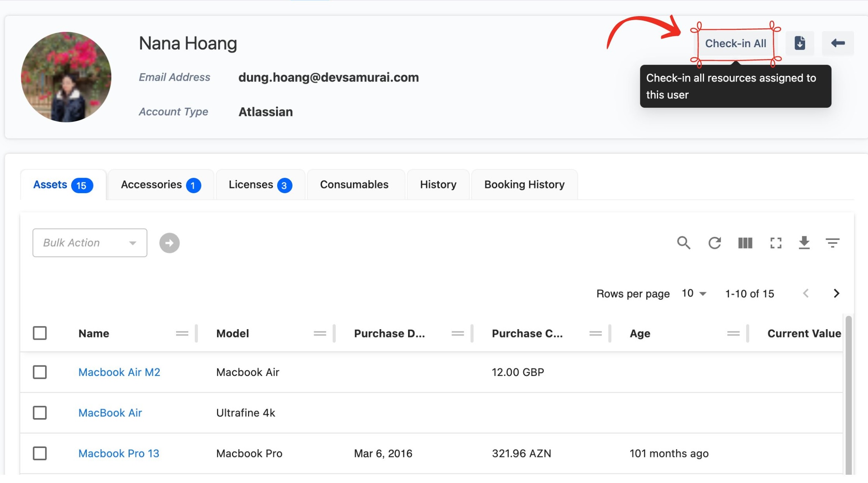
Task: Click the back arrow icon
Action: point(838,43)
